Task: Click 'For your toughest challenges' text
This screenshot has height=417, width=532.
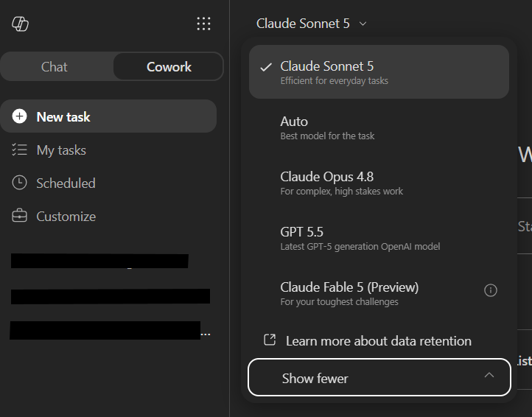Action: coord(339,301)
